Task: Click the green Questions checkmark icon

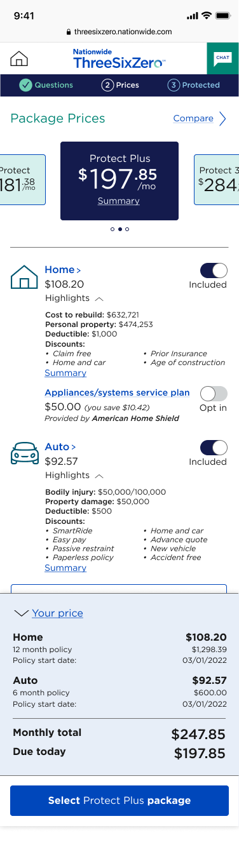Action: point(25,85)
